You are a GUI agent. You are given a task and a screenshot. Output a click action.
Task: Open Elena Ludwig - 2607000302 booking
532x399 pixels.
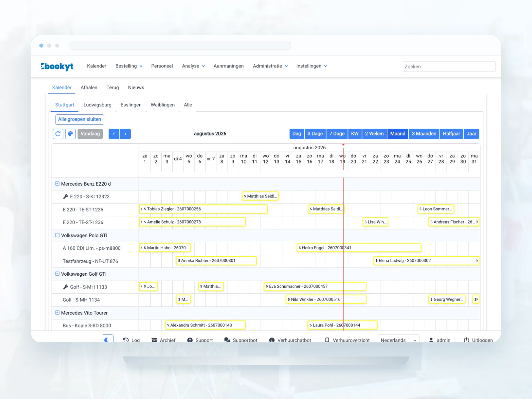point(426,261)
